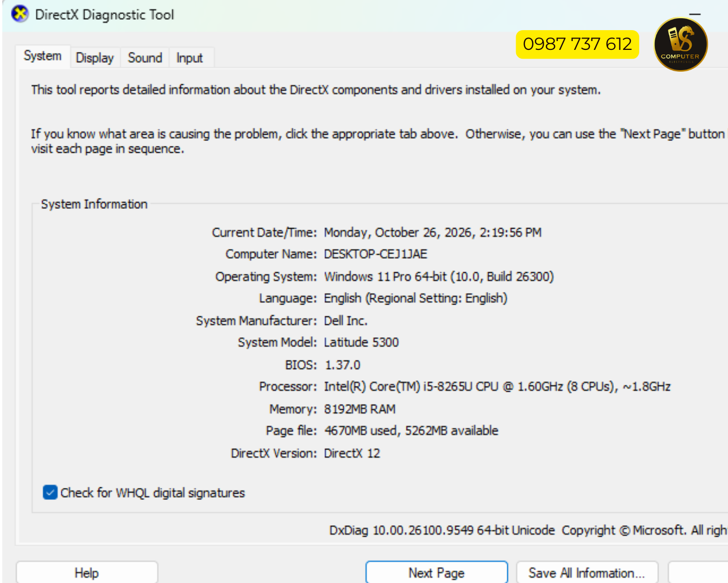728x583 pixels.
Task: Click the Help button
Action: [87, 573]
